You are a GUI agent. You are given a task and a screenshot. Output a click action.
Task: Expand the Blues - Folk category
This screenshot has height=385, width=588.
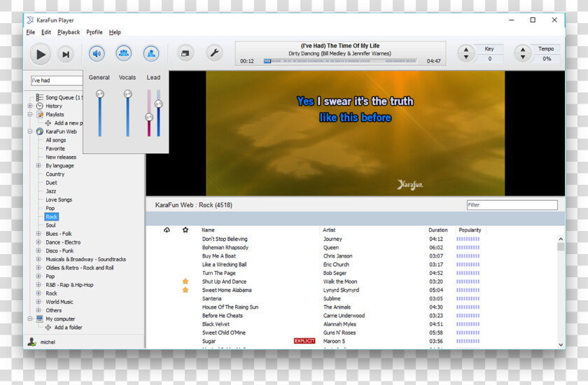(x=38, y=234)
